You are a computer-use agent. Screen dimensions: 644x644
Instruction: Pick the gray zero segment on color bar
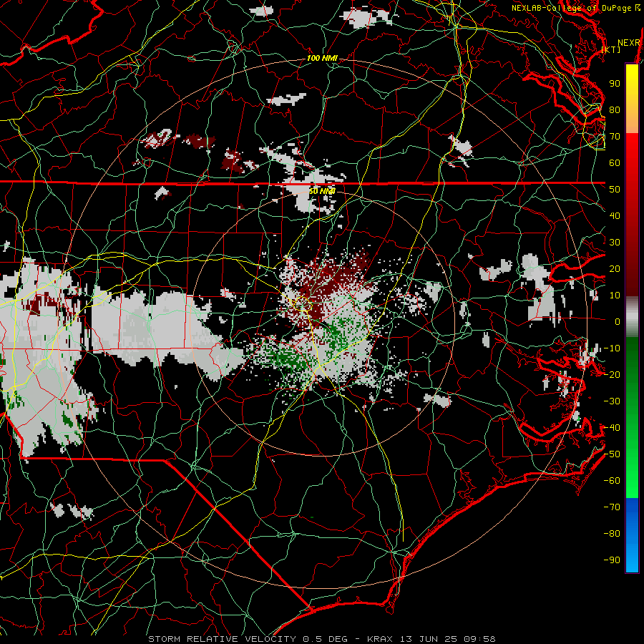coord(632,317)
